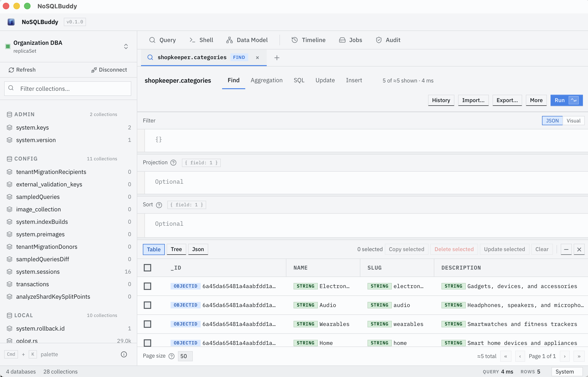Show the Projection help tooltip icon
This screenshot has height=377, width=588.
173,163
